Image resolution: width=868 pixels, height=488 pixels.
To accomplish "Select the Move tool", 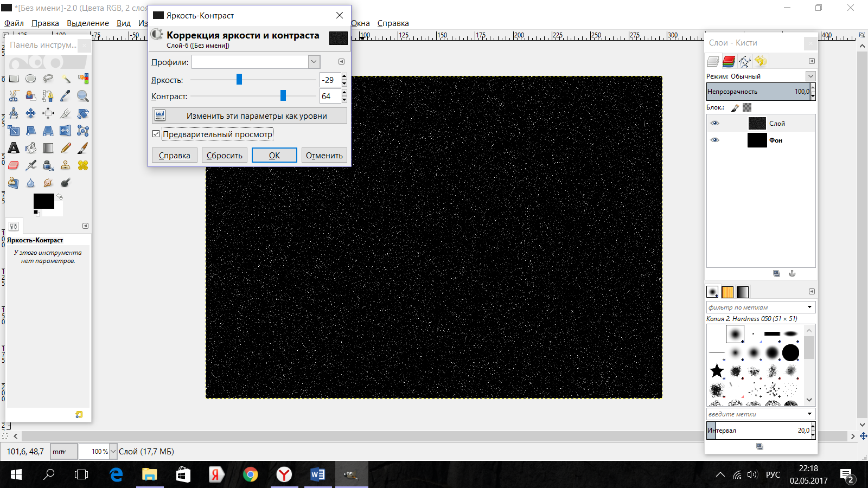I will (x=31, y=113).
